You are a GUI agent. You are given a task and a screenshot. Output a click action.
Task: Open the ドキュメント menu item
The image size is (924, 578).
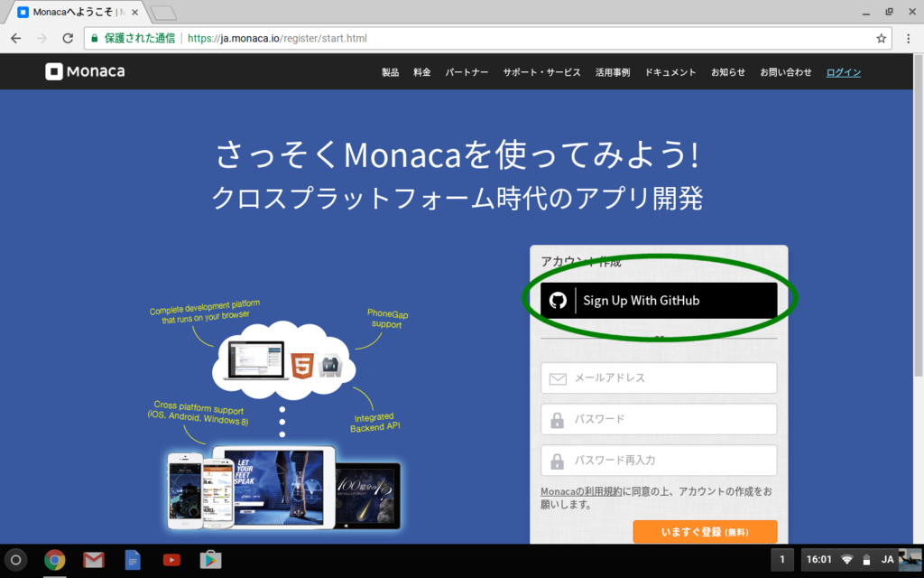[670, 72]
